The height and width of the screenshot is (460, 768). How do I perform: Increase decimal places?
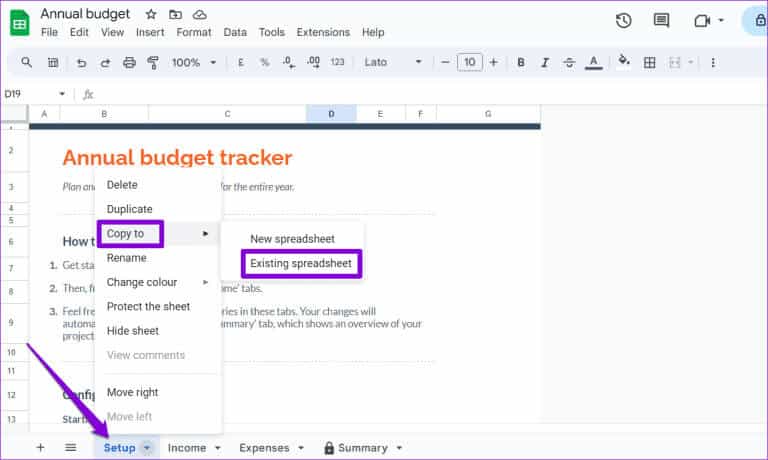313,63
